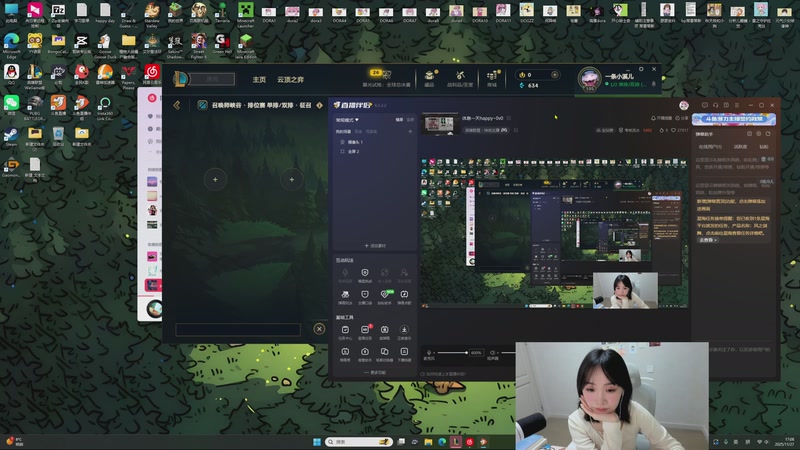Click the 斗鱼潜力主播 banner

click(x=734, y=119)
